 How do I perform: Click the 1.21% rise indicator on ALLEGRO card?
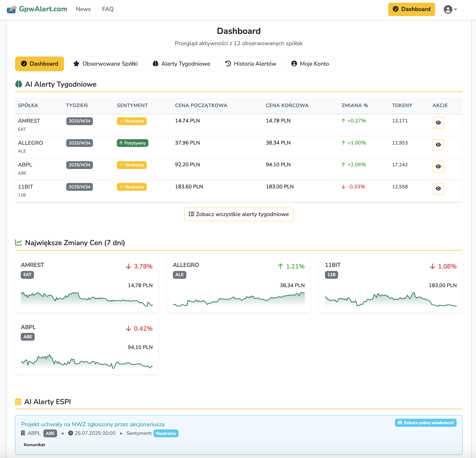point(291,266)
